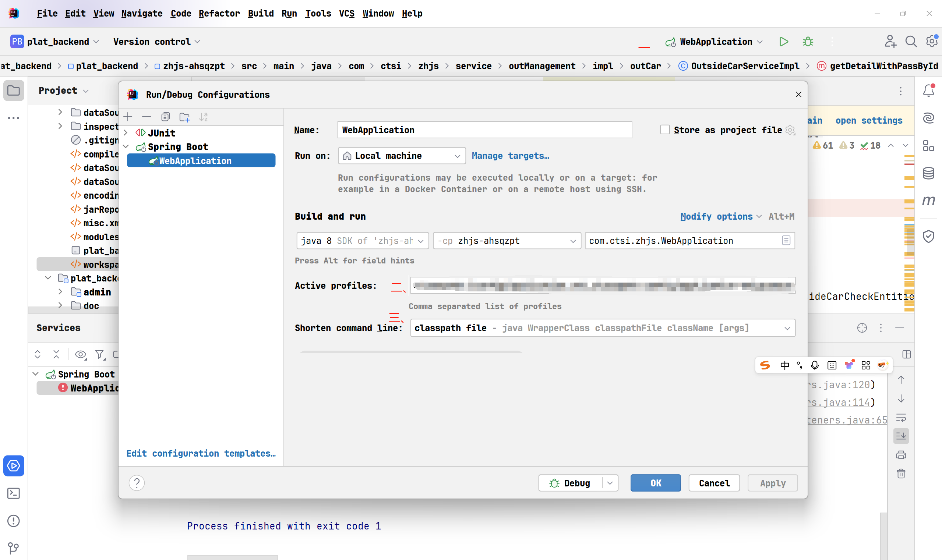Apply the configuration changes
The image size is (942, 560).
[x=772, y=483]
